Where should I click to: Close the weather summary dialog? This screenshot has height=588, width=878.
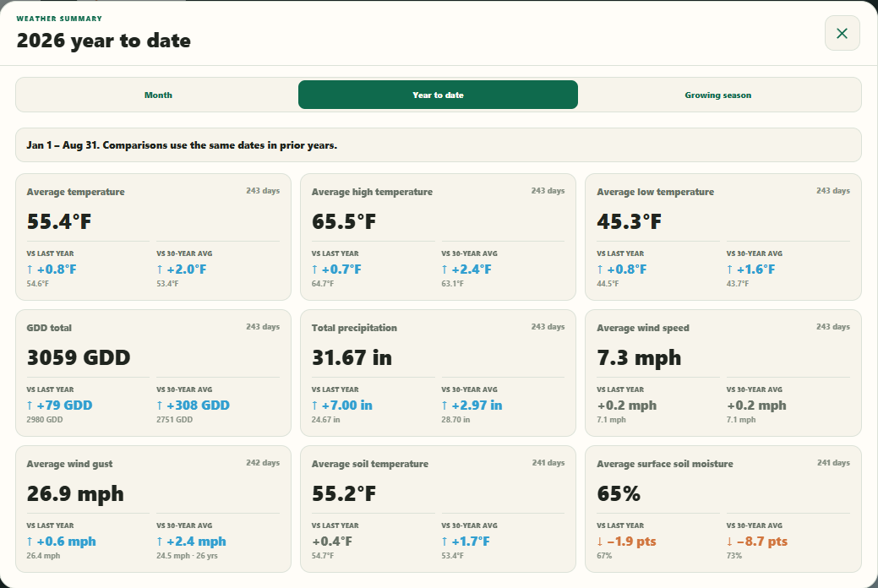click(842, 34)
